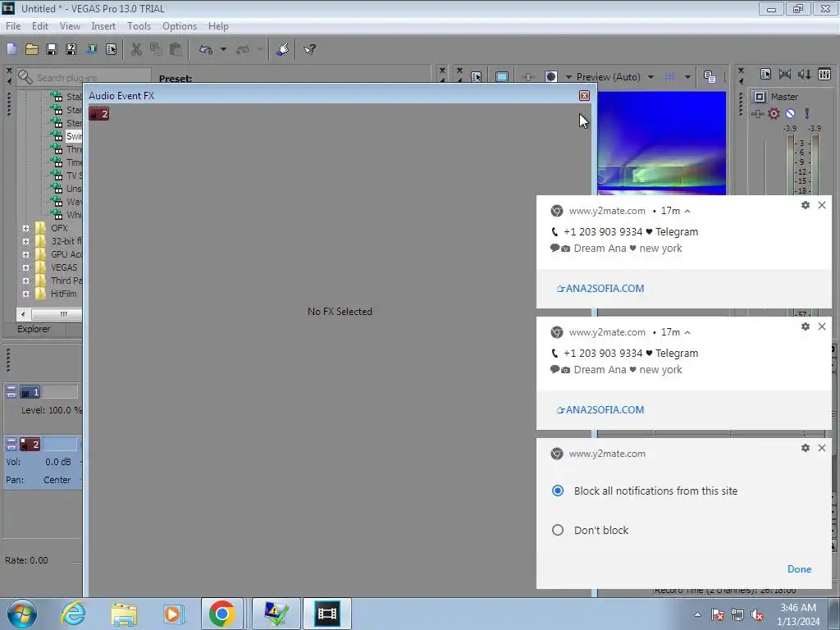This screenshot has height=630, width=840.
Task: Click the Copy toolbar icon
Action: [156, 49]
